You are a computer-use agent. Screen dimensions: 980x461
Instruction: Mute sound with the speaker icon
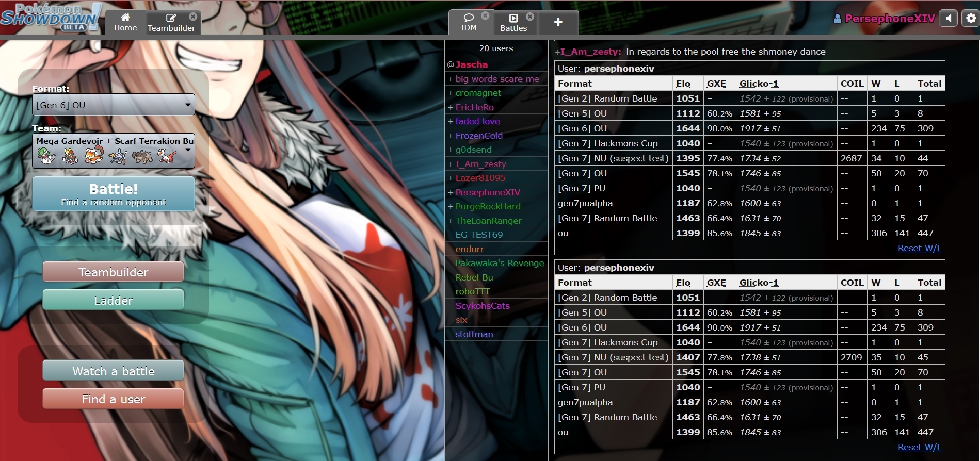click(948, 18)
